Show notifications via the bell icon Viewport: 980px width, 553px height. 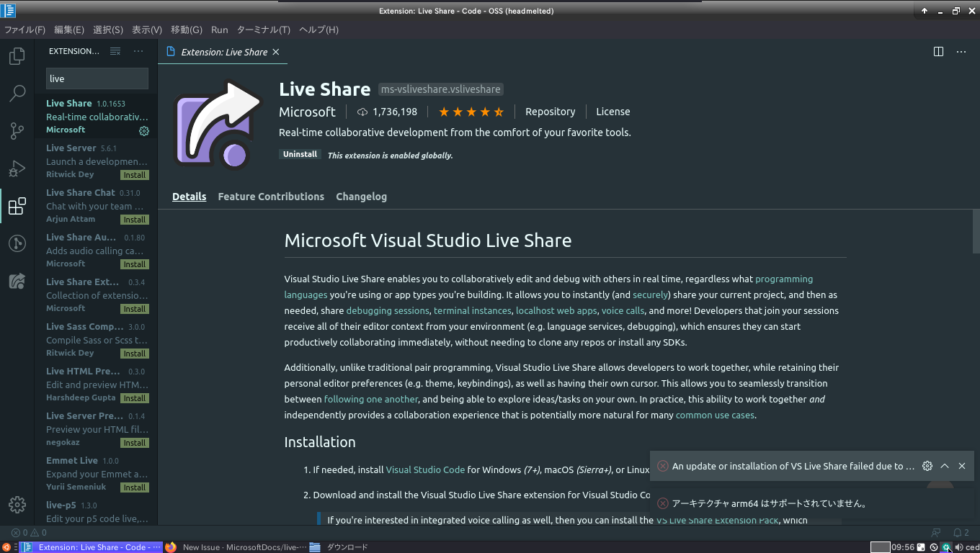point(958,532)
